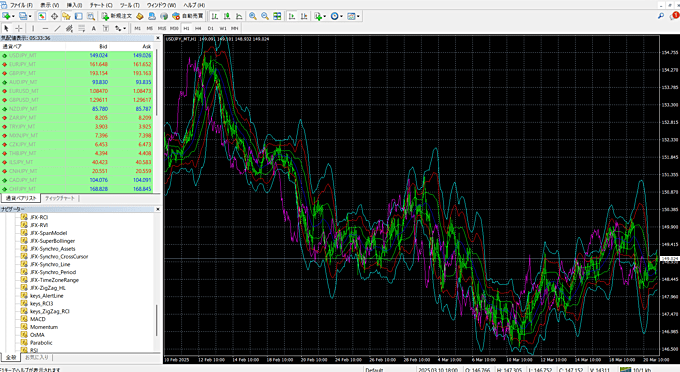Pick the horizontal line drawing tool
This screenshot has height=372, width=680.
pos(45,28)
